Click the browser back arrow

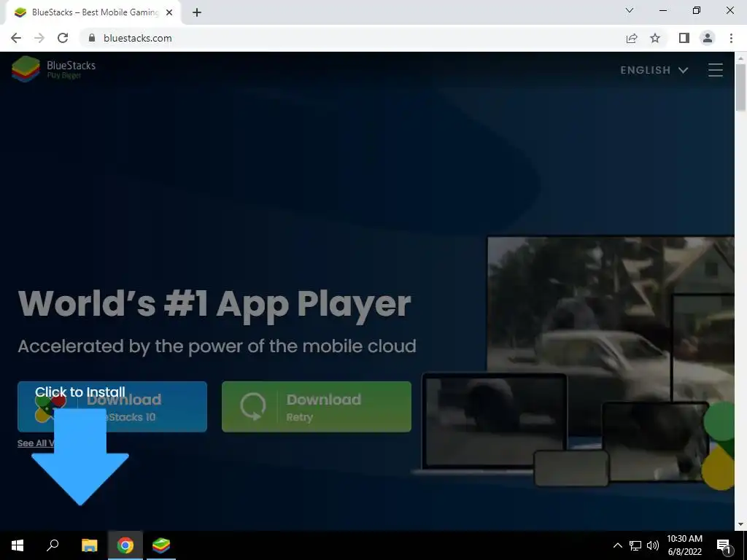[16, 38]
